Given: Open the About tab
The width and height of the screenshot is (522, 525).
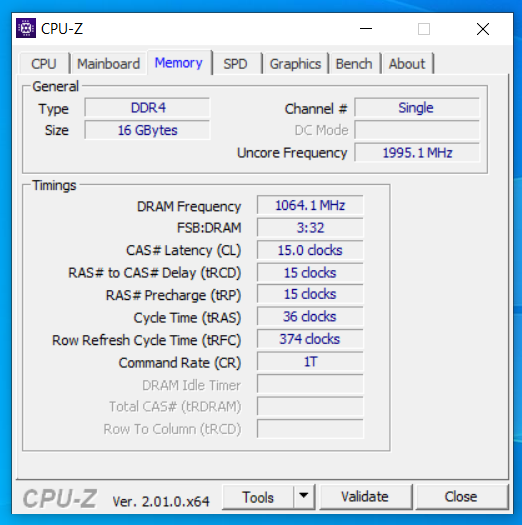Looking at the screenshot, I should coord(407,64).
